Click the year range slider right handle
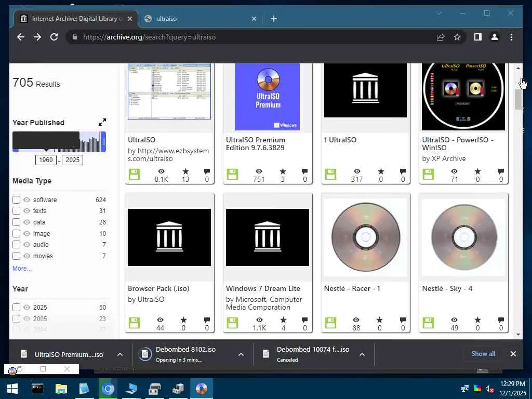The height and width of the screenshot is (399, 532). [x=103, y=142]
